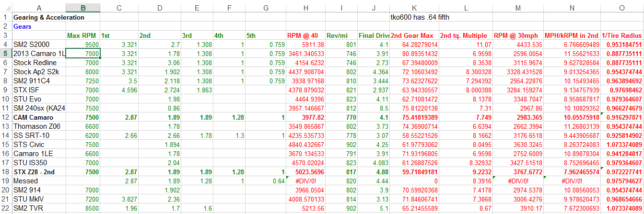This screenshot has width=644, height=214.
Task: Click 'MPH/kRPM in 2nd' header cell
Action: click(x=572, y=35)
